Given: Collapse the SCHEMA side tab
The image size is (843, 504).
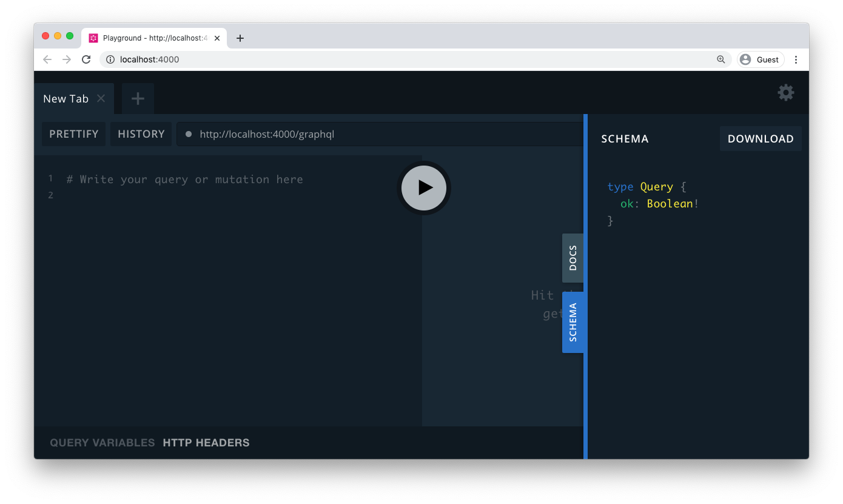Looking at the screenshot, I should point(573,322).
